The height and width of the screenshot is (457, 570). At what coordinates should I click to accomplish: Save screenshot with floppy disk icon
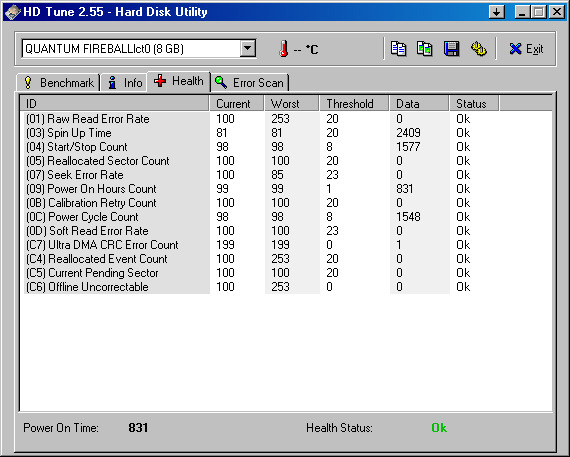(451, 49)
